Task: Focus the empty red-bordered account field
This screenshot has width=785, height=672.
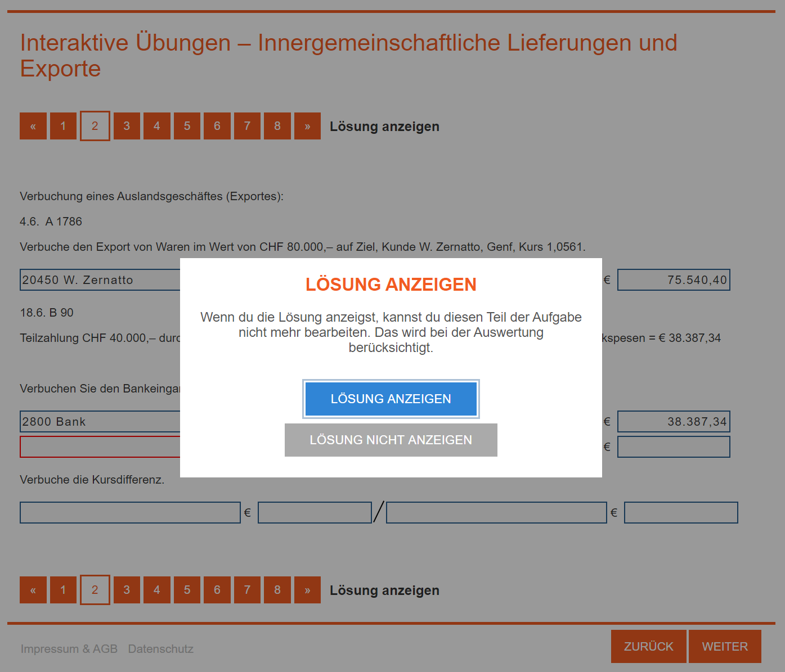Action: [100, 447]
